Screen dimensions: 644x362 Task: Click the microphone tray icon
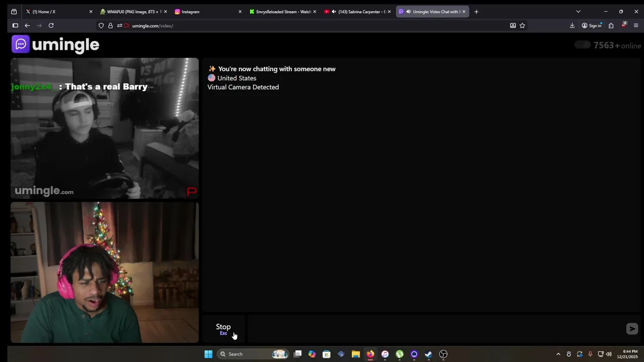coord(590,354)
